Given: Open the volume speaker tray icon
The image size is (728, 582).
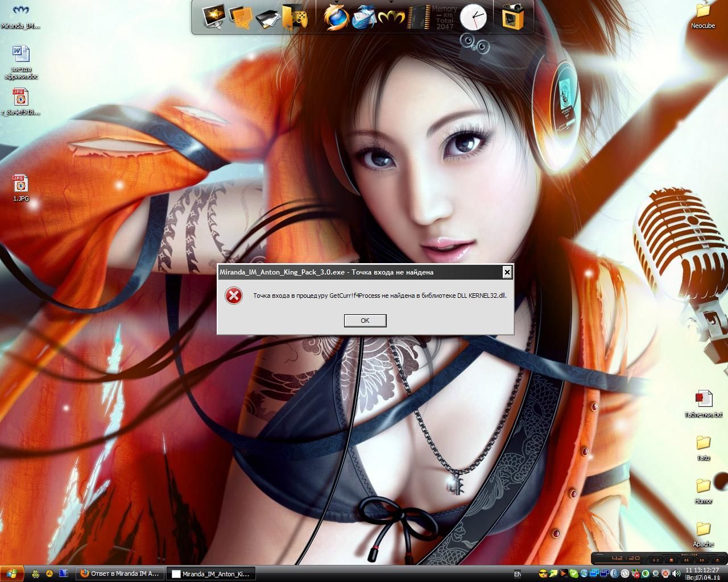Looking at the screenshot, I should (676, 573).
